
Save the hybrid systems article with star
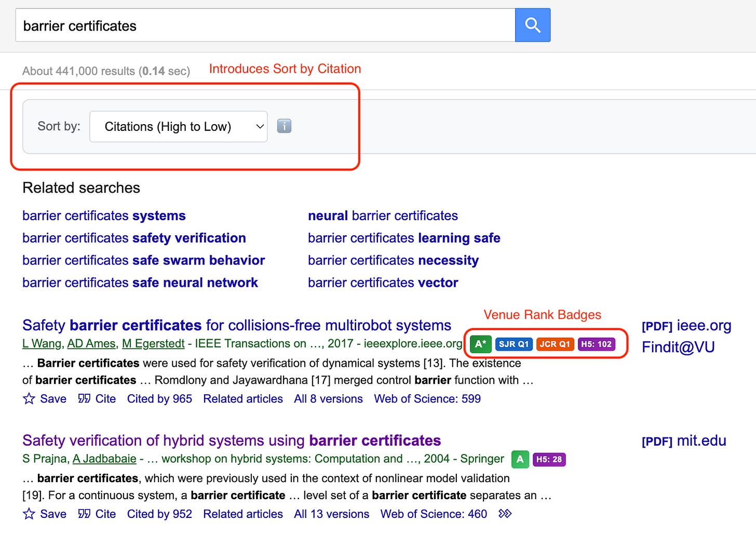[x=45, y=514]
